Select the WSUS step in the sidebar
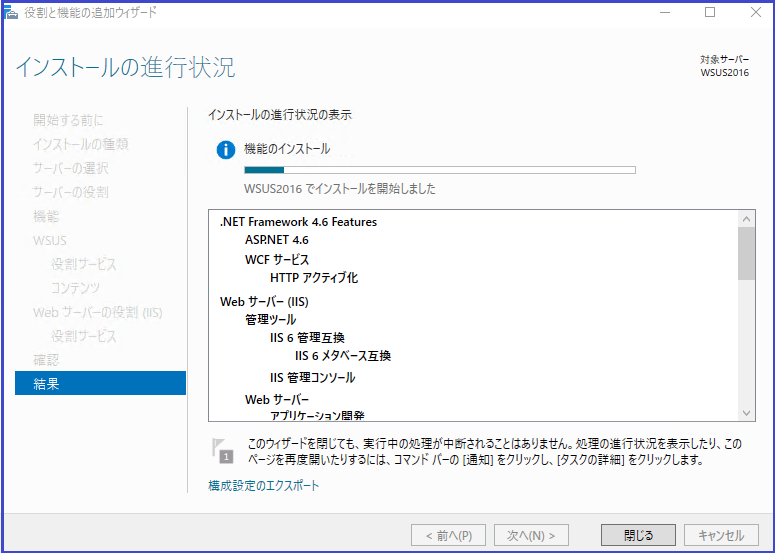Screen dimensions: 775x553 click(50, 240)
